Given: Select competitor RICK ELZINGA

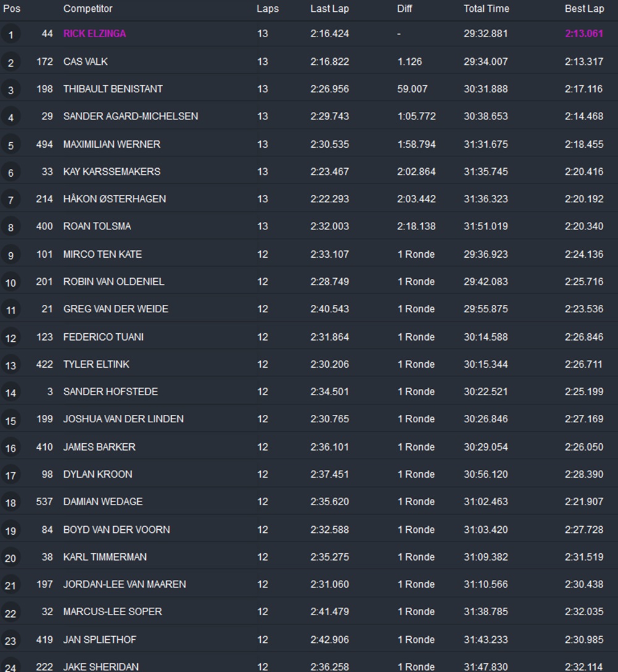Looking at the screenshot, I should click(x=95, y=33).
